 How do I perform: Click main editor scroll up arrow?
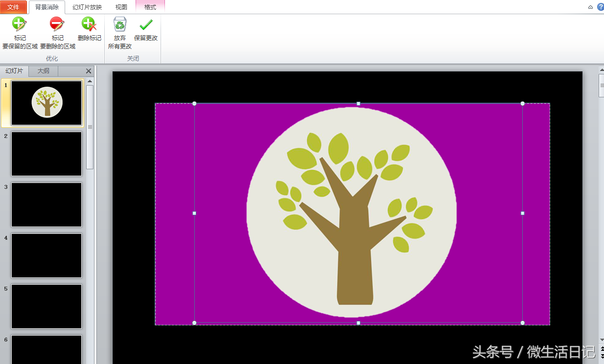click(602, 70)
